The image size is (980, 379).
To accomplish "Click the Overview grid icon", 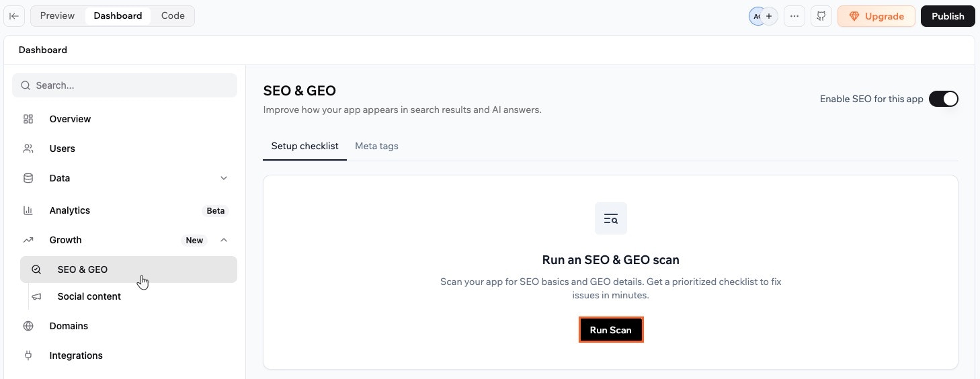I will point(28,119).
